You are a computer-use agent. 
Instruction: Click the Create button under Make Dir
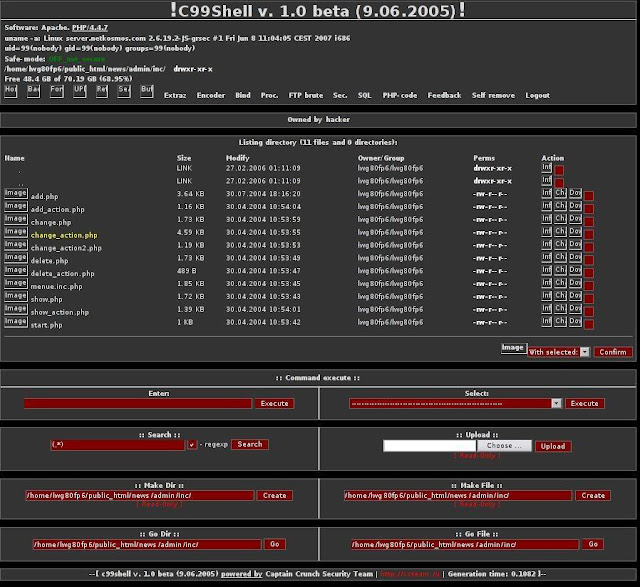click(274, 495)
